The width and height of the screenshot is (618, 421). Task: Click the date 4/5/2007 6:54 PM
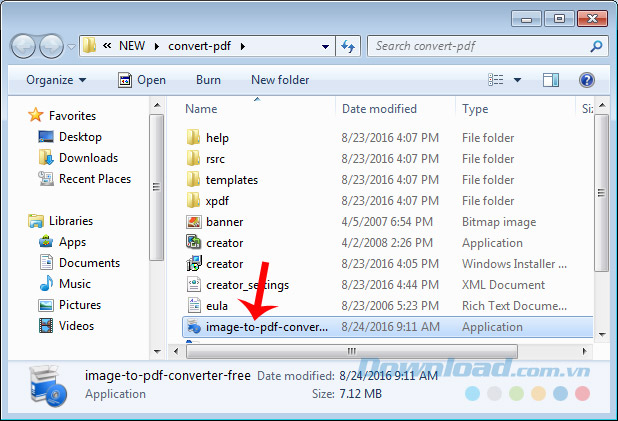pos(387,222)
